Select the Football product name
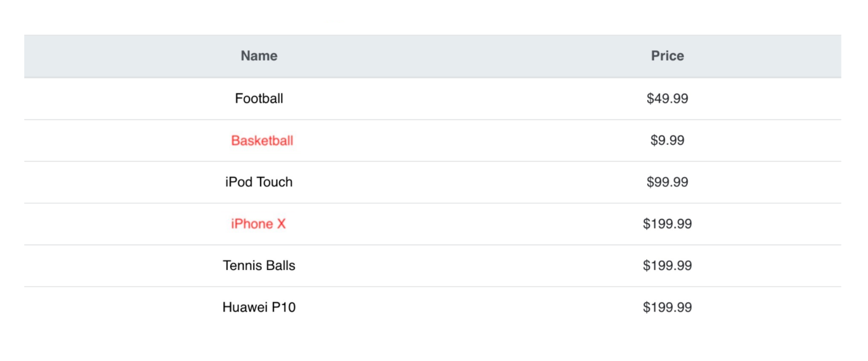This screenshot has height=361, width=868. tap(259, 99)
